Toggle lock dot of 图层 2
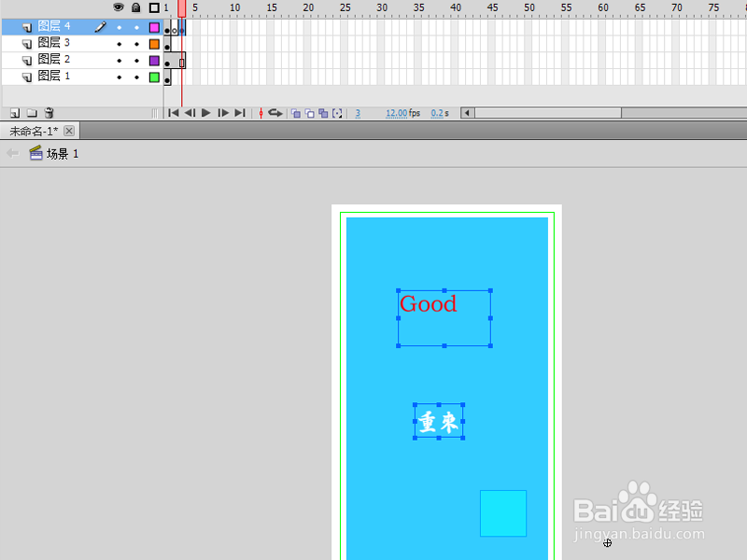The image size is (747, 560). click(x=136, y=61)
